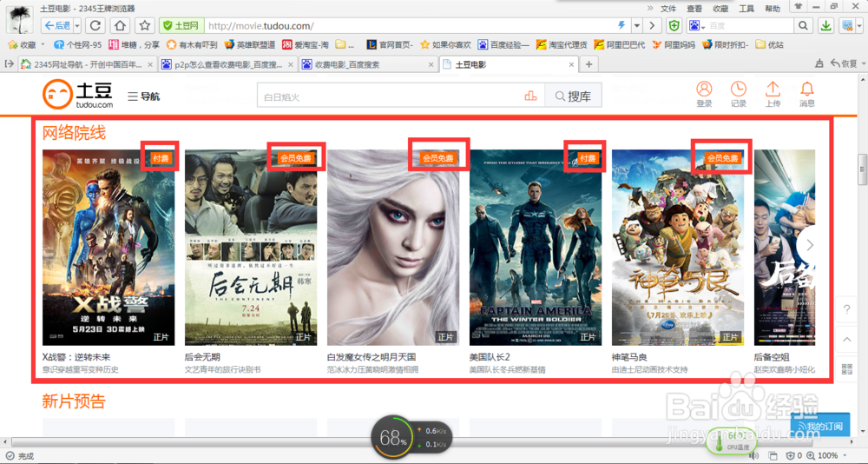Click the title link 后备空姐
This screenshot has height=464, width=868.
pyautogui.click(x=772, y=357)
